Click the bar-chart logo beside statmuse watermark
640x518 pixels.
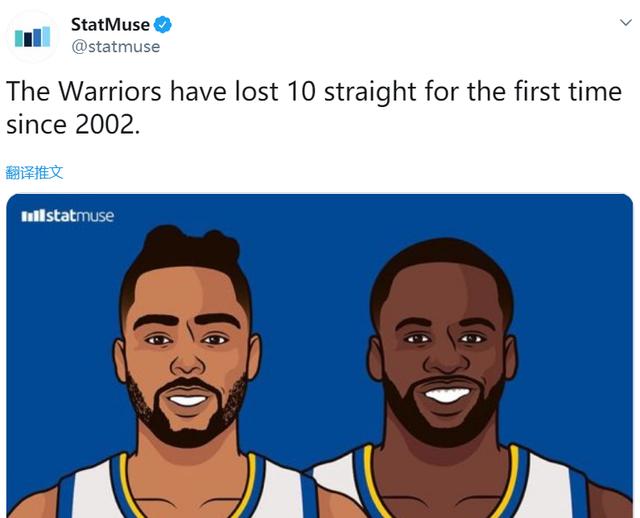[x=33, y=216]
